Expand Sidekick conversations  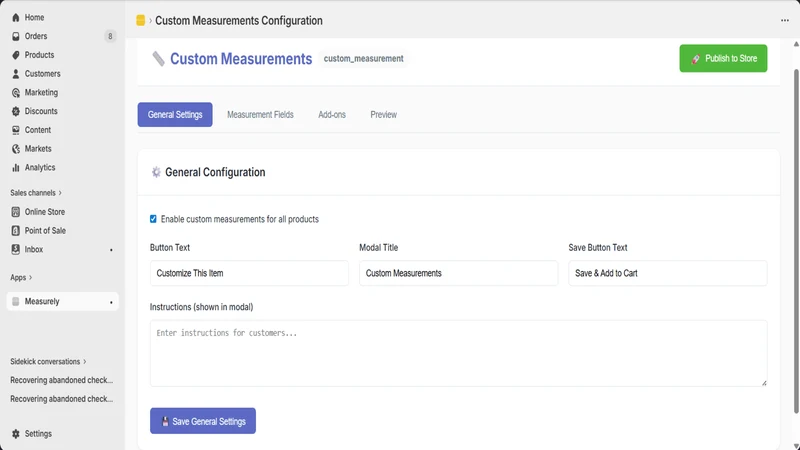click(48, 361)
